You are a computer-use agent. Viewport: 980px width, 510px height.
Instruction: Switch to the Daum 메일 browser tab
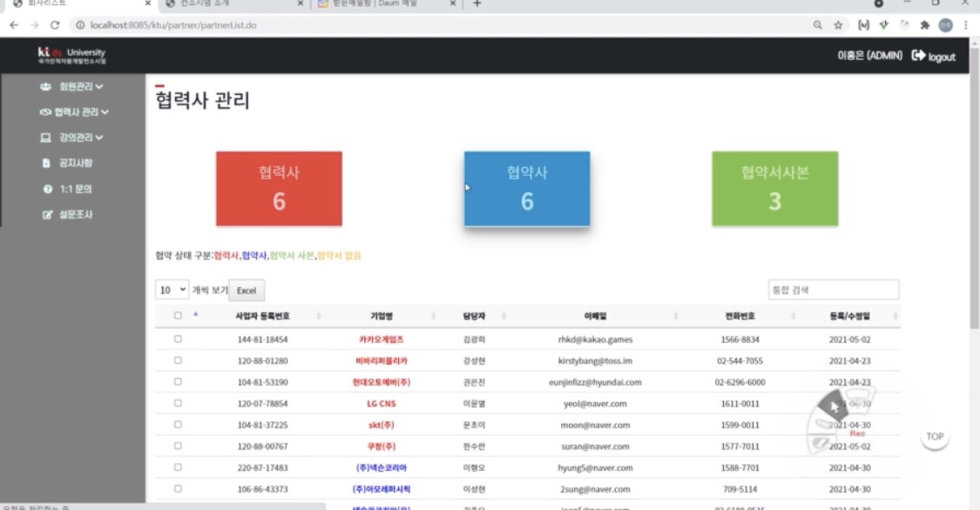point(375,3)
